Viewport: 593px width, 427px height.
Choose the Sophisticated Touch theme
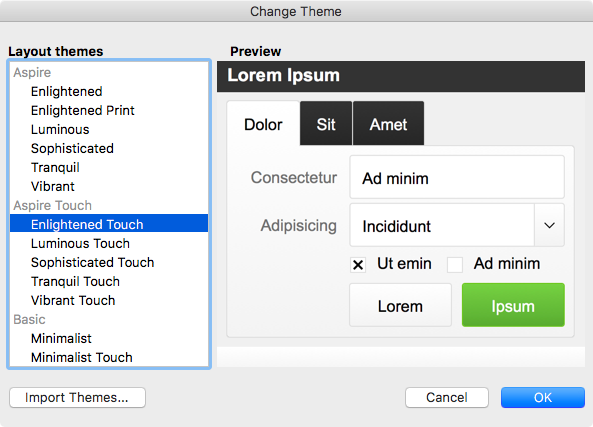(x=109, y=262)
